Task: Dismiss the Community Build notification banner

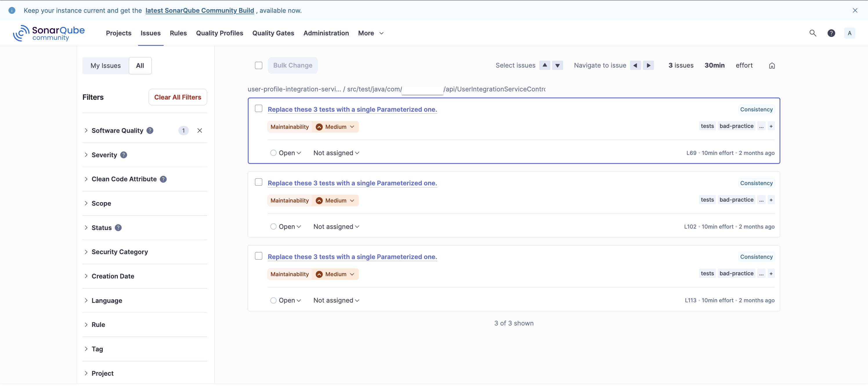Action: [x=855, y=10]
